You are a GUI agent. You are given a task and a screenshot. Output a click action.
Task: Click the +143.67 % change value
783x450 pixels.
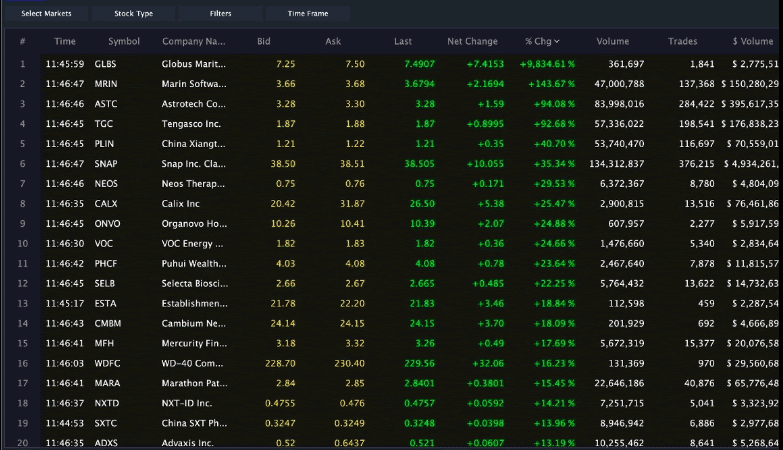(x=551, y=84)
